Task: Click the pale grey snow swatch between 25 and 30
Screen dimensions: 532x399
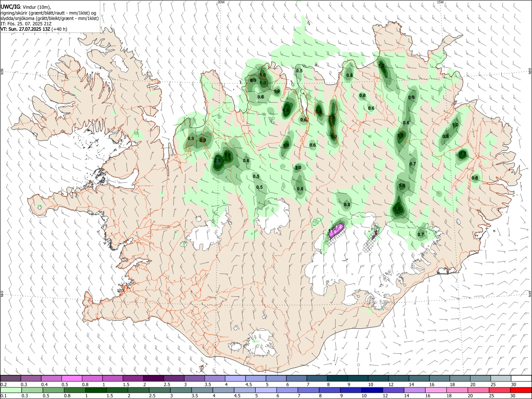Action: 501,378
